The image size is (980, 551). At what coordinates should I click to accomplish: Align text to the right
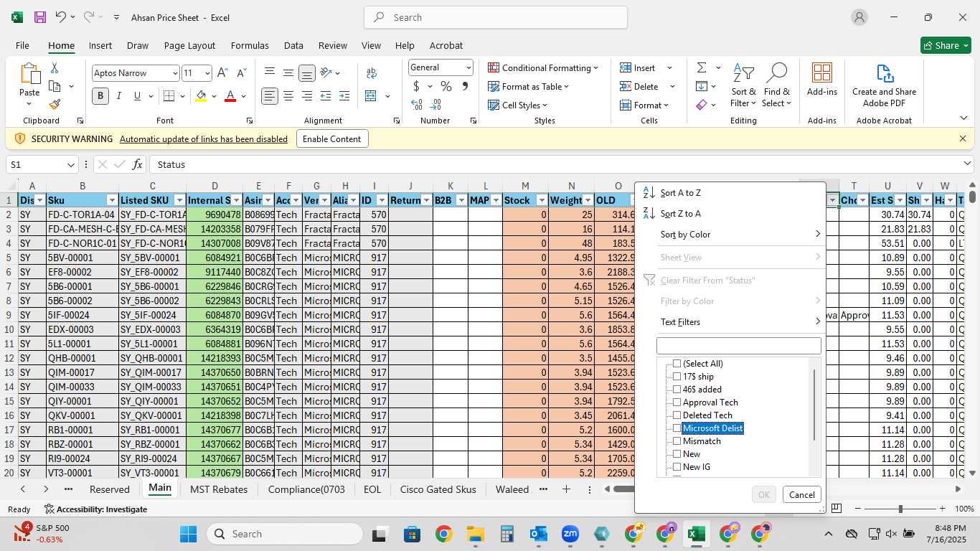[307, 96]
